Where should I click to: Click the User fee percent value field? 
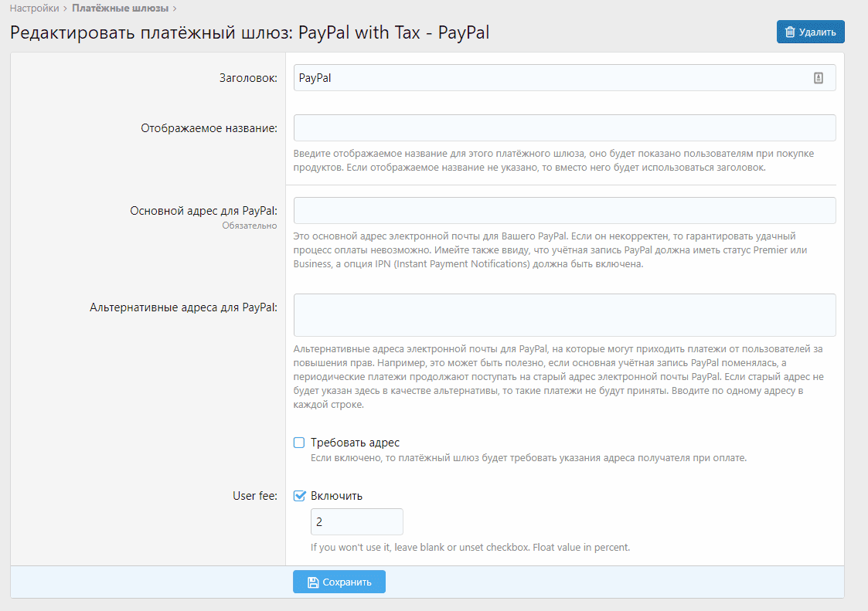click(x=356, y=522)
